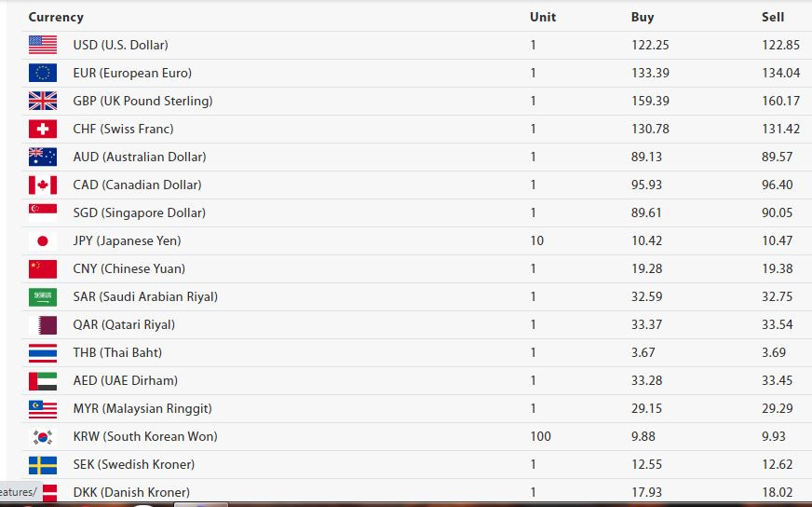Click the Qatari maroon flag icon
Image resolution: width=812 pixels, height=507 pixels.
(x=43, y=325)
